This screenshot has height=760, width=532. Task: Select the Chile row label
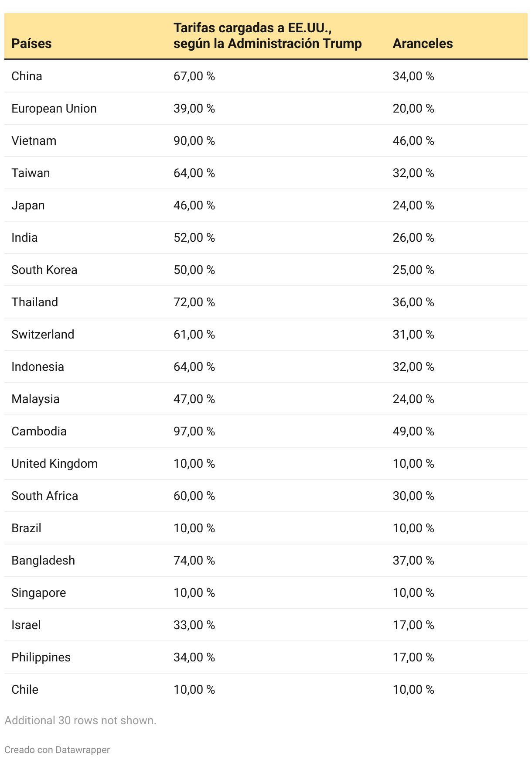(25, 690)
